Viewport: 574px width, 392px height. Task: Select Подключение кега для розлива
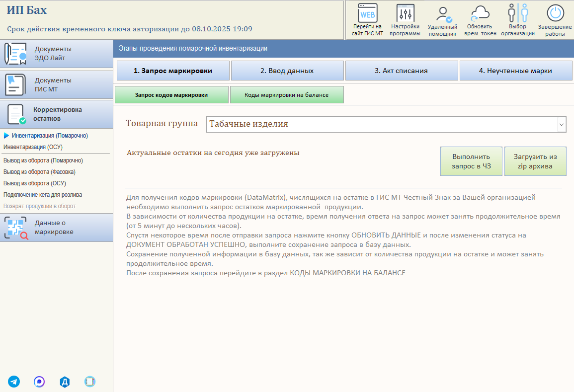coord(43,194)
